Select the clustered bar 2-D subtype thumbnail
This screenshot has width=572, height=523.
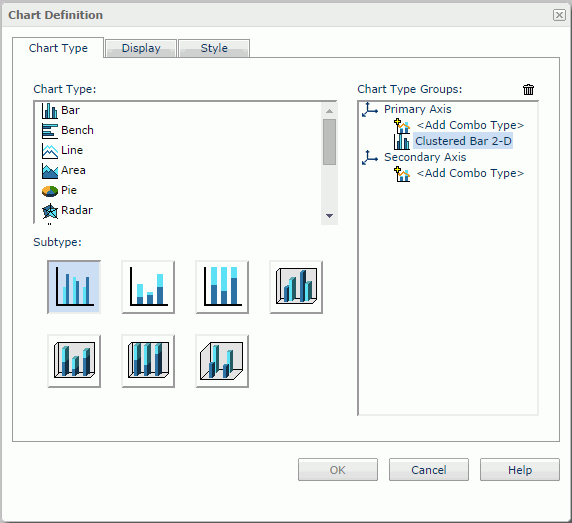74,287
